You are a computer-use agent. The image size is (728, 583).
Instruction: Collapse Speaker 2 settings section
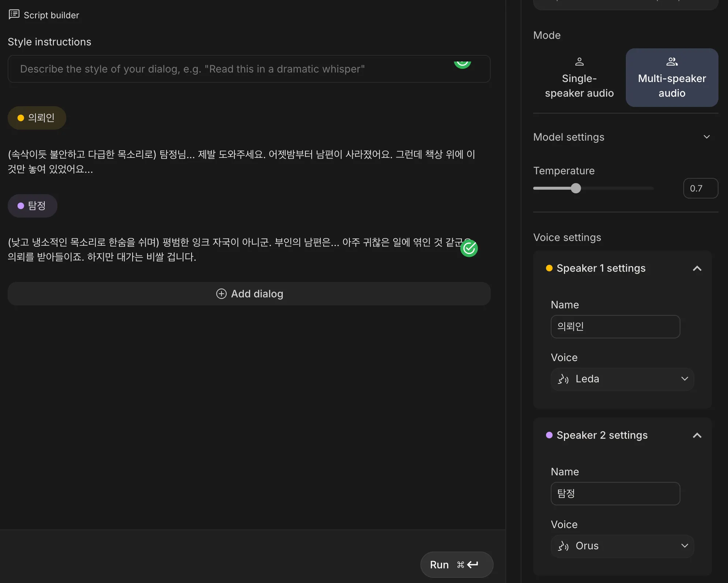(697, 435)
